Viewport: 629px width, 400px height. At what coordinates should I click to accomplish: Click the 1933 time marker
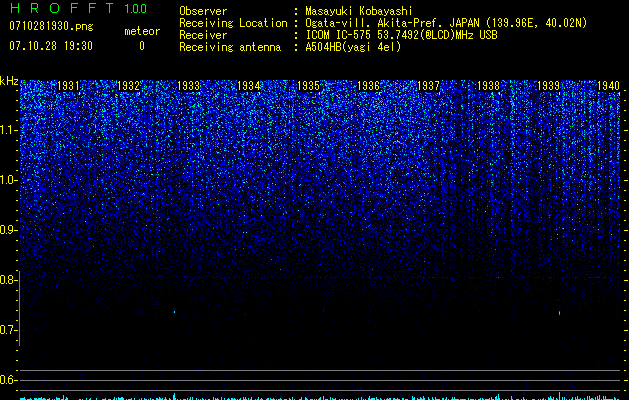pyautogui.click(x=189, y=86)
